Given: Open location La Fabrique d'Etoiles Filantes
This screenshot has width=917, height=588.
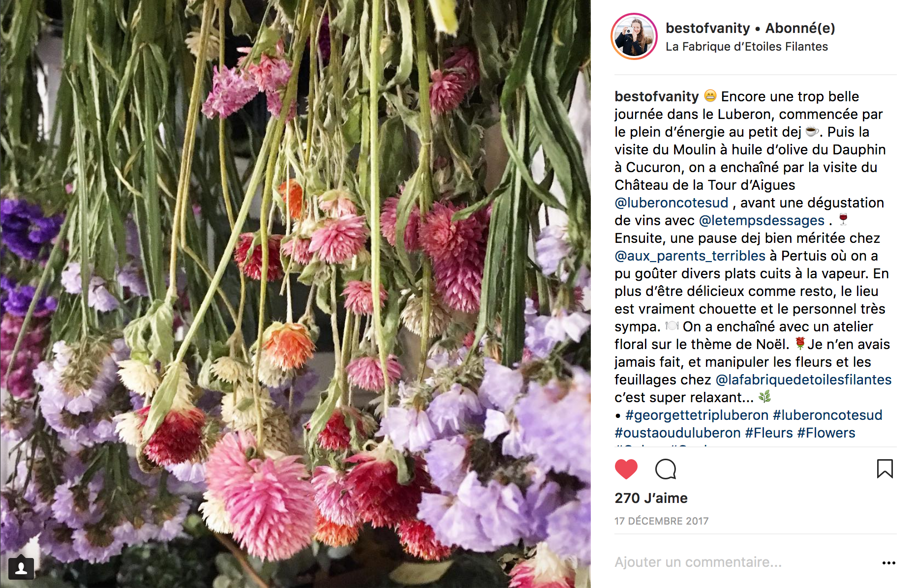Looking at the screenshot, I should coord(746,47).
